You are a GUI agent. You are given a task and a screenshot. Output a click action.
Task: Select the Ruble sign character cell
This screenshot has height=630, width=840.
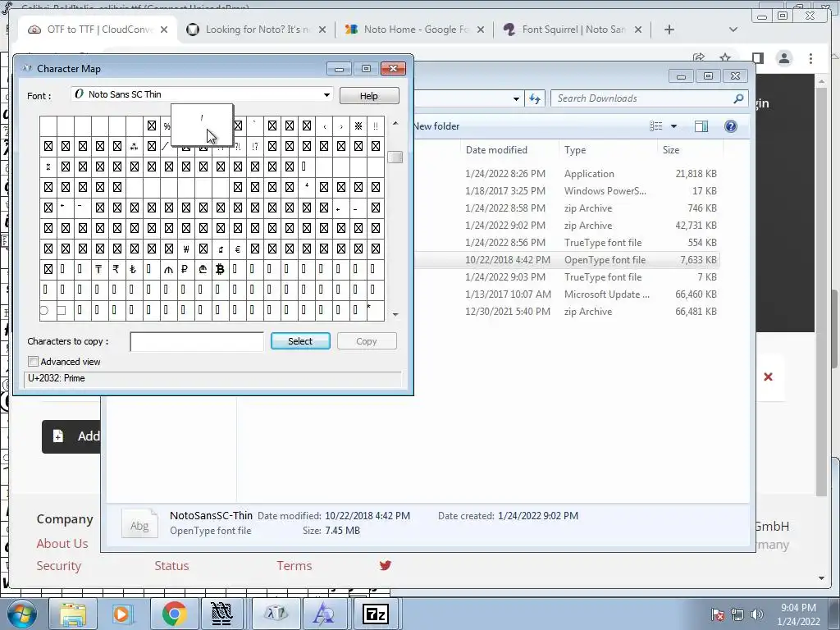point(185,269)
